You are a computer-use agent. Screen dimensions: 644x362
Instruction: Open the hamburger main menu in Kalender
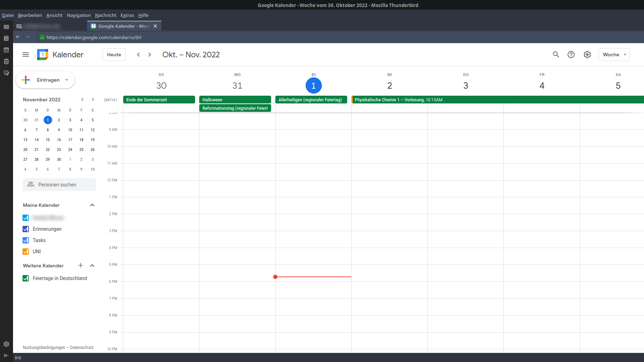pos(26,55)
